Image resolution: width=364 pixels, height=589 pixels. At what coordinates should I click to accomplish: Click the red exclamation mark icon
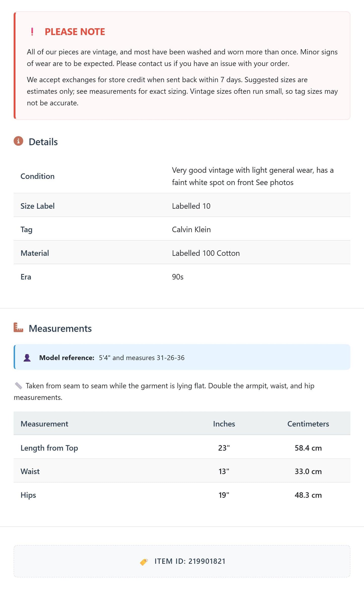[32, 32]
